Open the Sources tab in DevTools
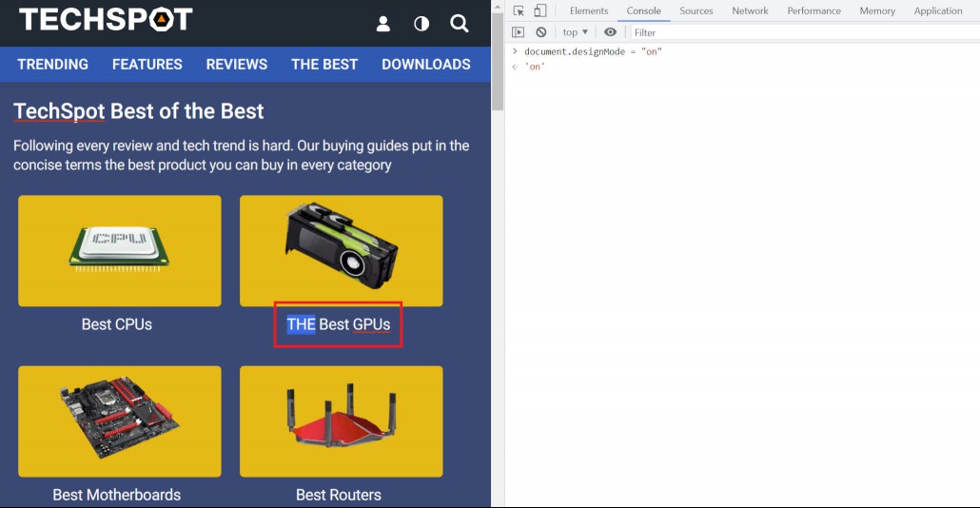The width and height of the screenshot is (980, 508). click(x=696, y=10)
